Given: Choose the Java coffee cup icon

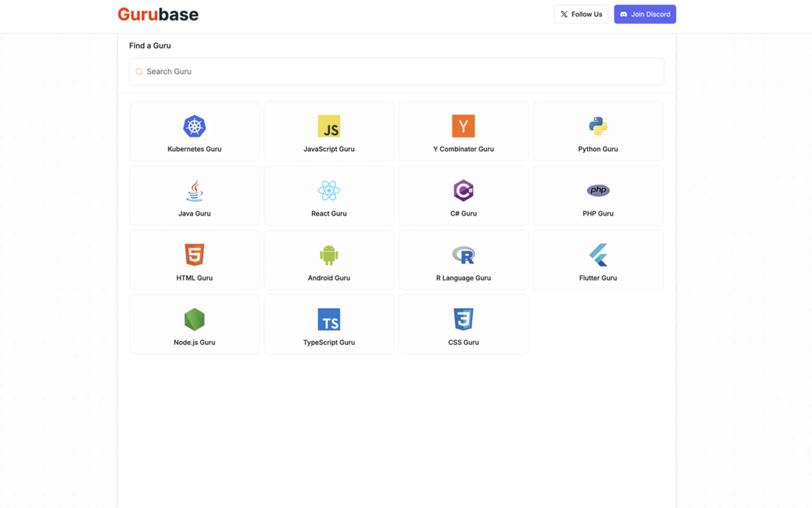Looking at the screenshot, I should pyautogui.click(x=194, y=191).
